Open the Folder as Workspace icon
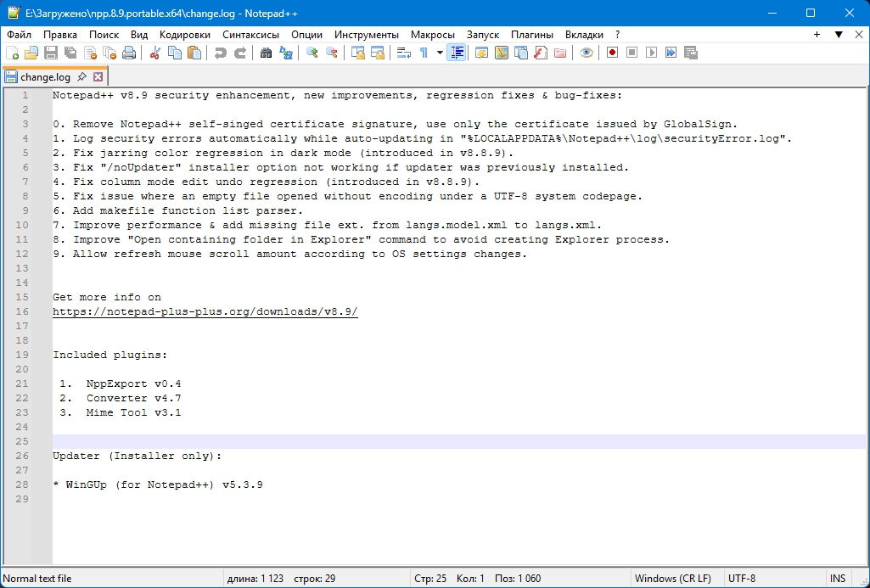This screenshot has width=870, height=588. tap(560, 53)
